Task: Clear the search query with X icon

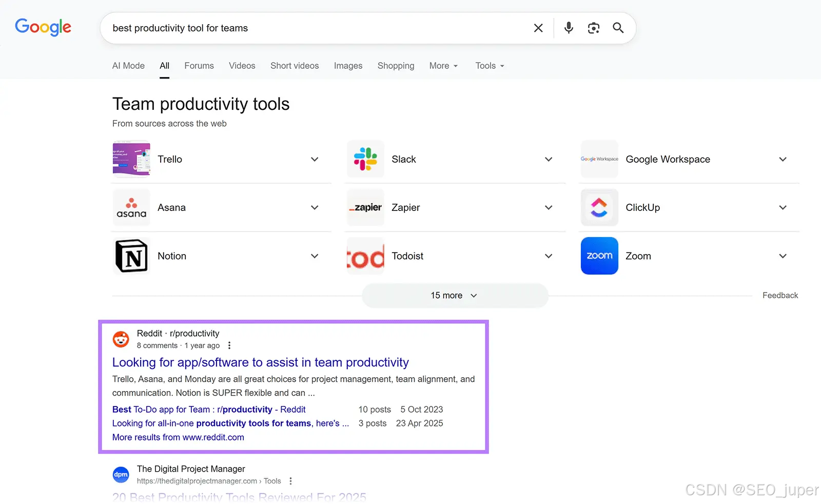Action: coord(538,28)
